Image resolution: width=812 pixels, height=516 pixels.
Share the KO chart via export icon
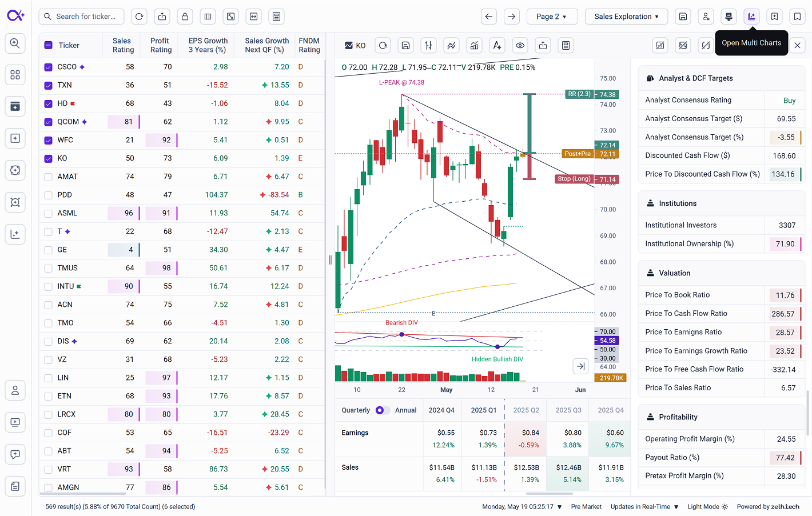point(543,45)
